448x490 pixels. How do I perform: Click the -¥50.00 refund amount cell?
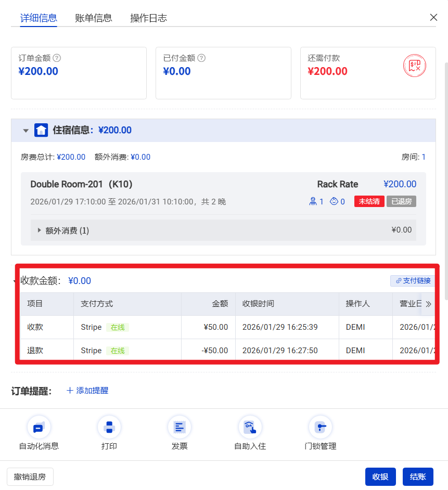click(208, 350)
